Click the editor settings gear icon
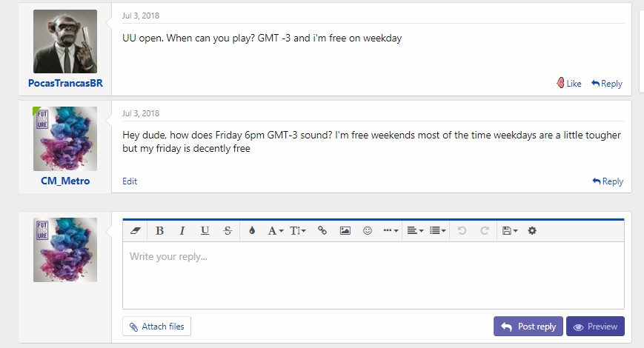Viewport: 644px width, 348px height. tap(532, 230)
